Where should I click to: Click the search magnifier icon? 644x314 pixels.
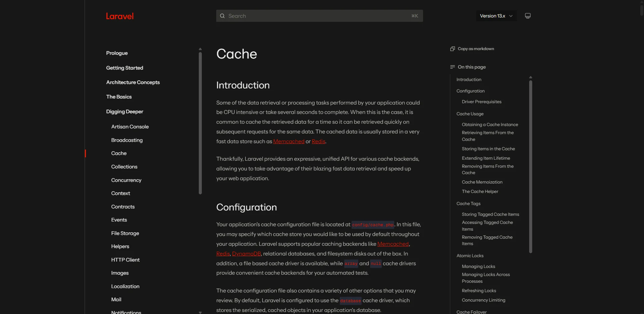pos(222,16)
